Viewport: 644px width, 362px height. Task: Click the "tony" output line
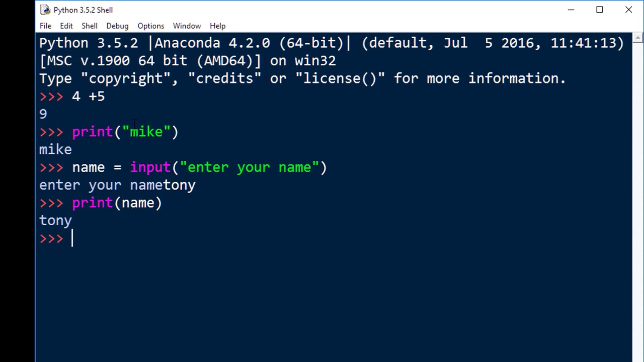(55, 221)
